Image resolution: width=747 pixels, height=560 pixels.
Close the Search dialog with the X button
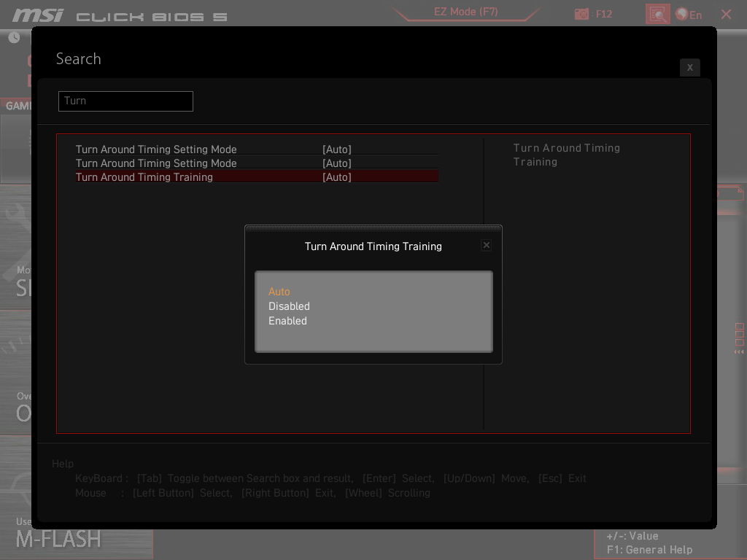point(689,68)
